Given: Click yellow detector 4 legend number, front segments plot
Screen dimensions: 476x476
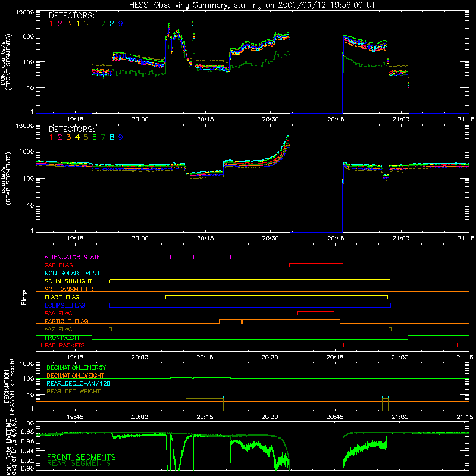Looking at the screenshot, I should tap(77, 24).
